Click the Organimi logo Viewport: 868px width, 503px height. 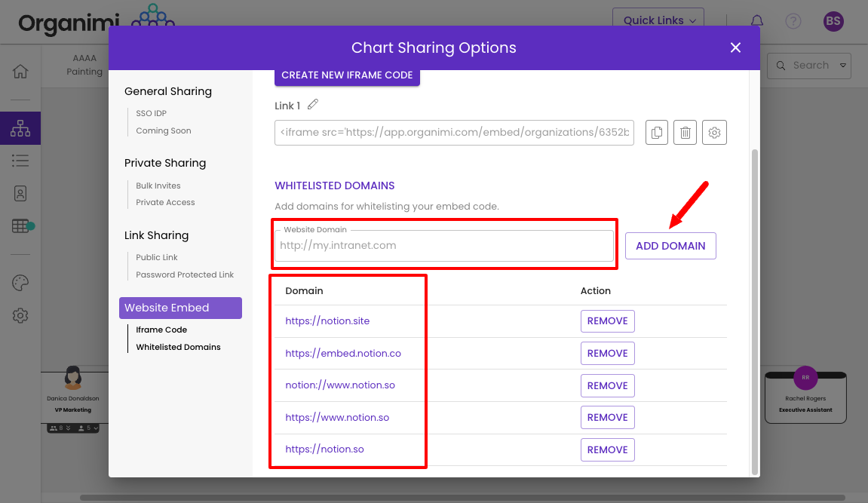coord(97,21)
